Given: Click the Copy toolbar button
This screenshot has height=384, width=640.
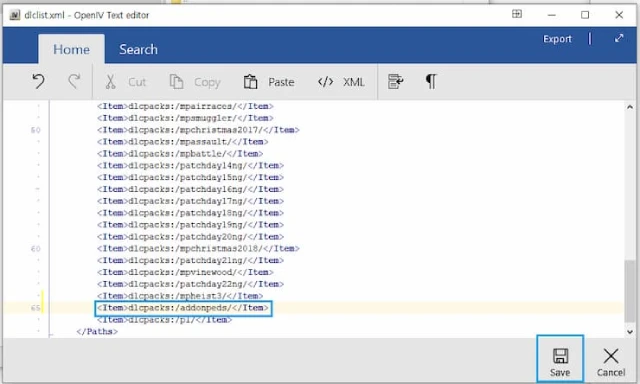Looking at the screenshot, I should tap(195, 82).
